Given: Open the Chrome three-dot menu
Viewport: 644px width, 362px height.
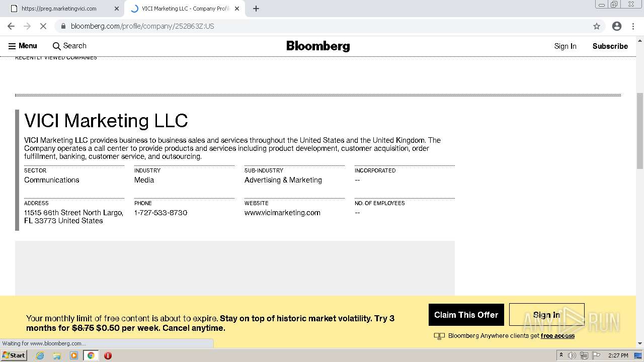Looking at the screenshot, I should point(632,26).
